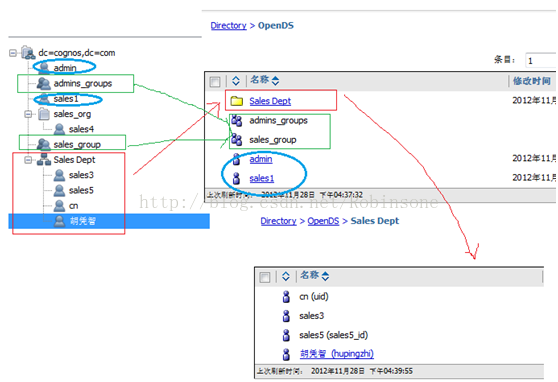Viewport: 558px width, 382px height.
Task: Select the highlighted 胡凭智 user icon
Action: [x=59, y=221]
